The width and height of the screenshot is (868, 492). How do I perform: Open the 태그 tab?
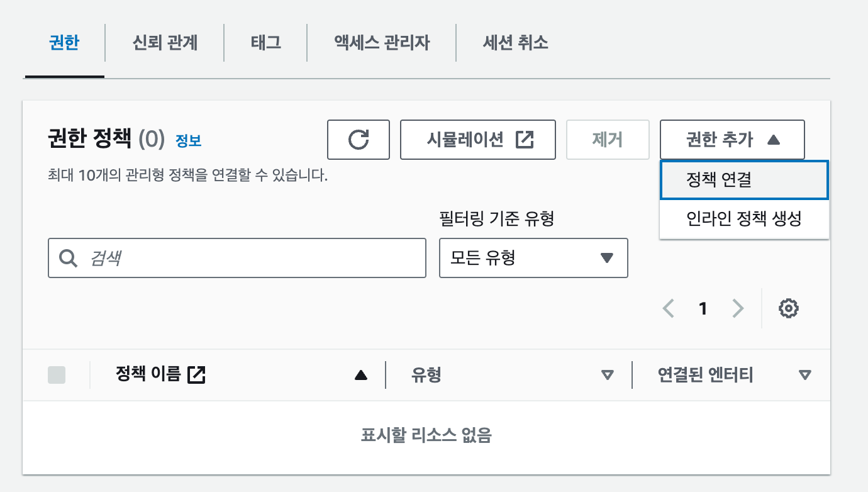[265, 43]
